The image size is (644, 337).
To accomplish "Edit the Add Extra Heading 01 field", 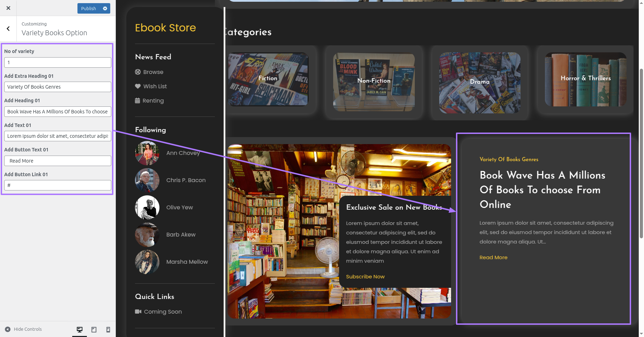I will (x=58, y=87).
